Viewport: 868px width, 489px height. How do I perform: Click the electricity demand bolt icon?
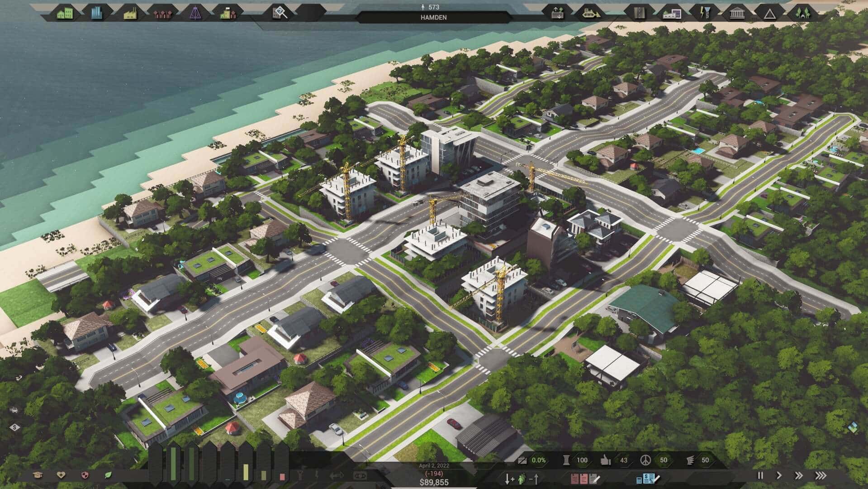317,475
